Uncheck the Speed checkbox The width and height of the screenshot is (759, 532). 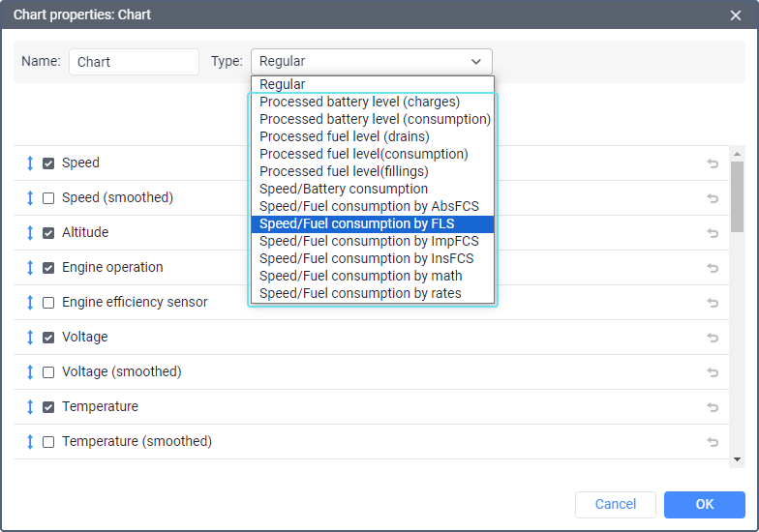click(x=48, y=163)
